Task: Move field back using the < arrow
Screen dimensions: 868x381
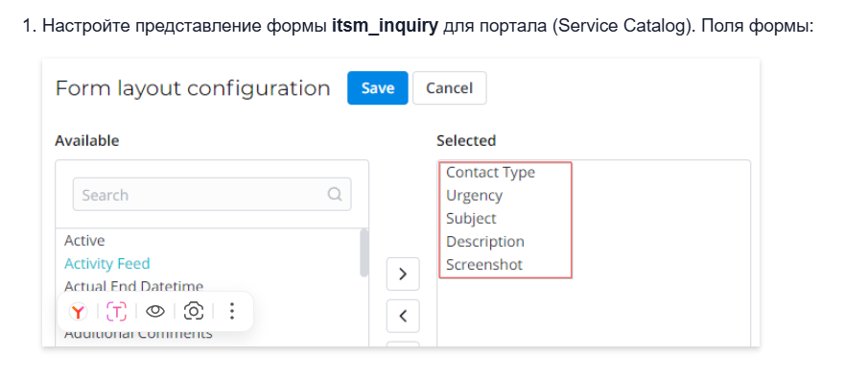Action: tap(403, 316)
